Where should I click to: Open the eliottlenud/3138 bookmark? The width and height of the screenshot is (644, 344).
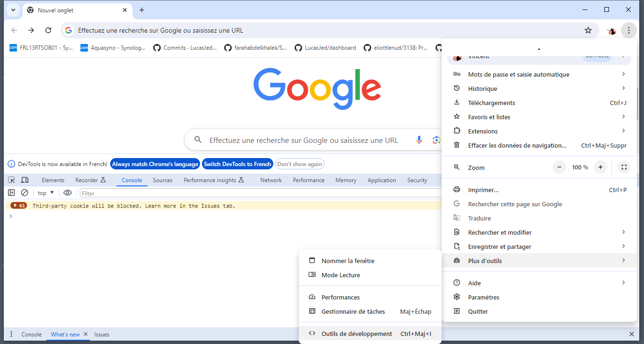(x=395, y=48)
